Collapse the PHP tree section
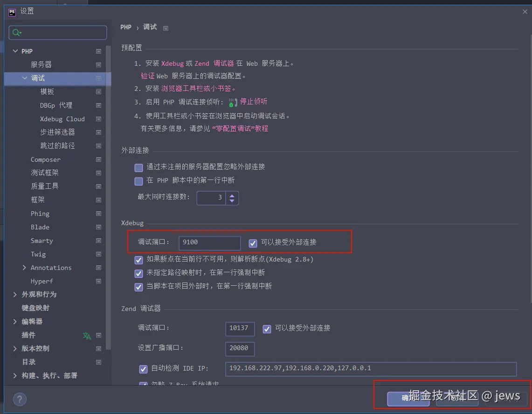The image size is (532, 414). (x=15, y=51)
